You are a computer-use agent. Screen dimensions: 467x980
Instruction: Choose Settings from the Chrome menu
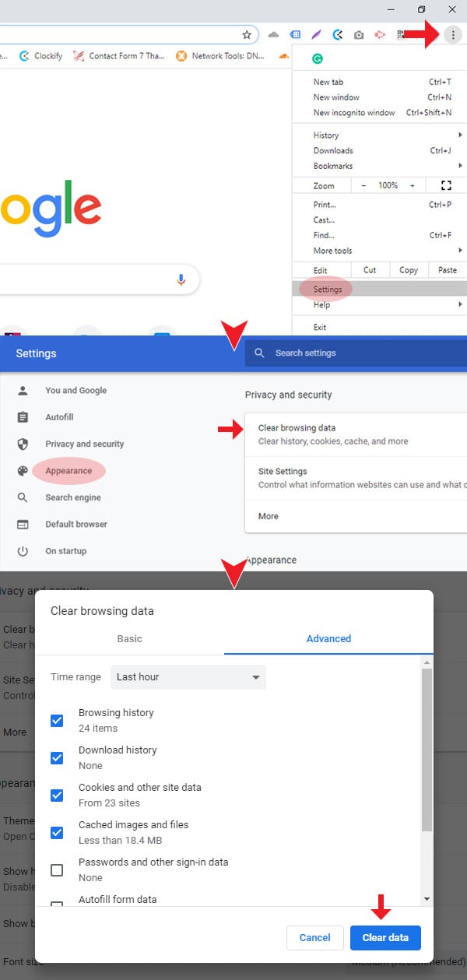coord(328,290)
